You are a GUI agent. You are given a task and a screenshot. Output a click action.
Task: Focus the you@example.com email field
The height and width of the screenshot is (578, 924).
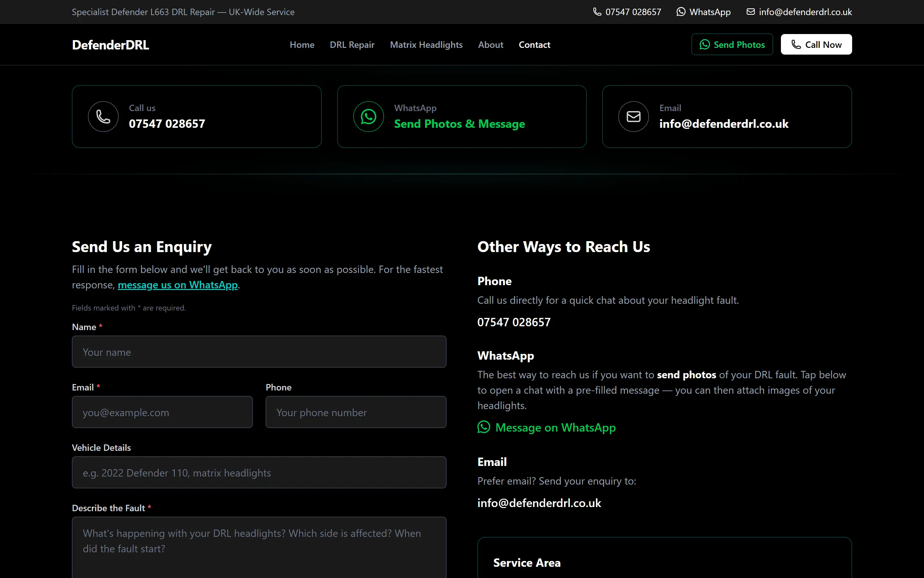162,412
